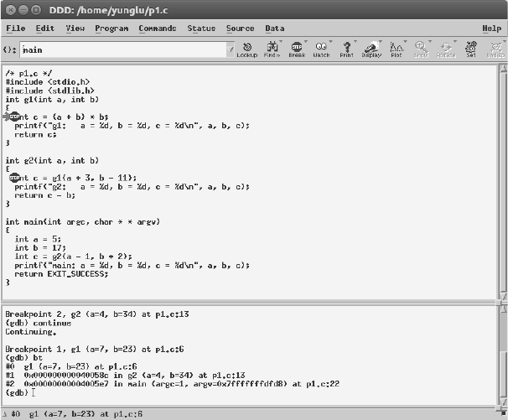Click the Undisp toolbar icon
Screen dimensions: 508x420
click(x=495, y=50)
